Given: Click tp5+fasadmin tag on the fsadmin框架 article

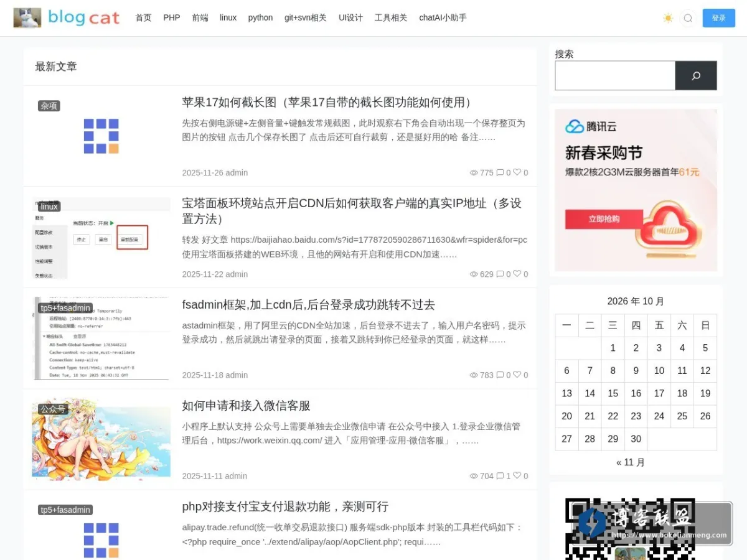Looking at the screenshot, I should [65, 308].
